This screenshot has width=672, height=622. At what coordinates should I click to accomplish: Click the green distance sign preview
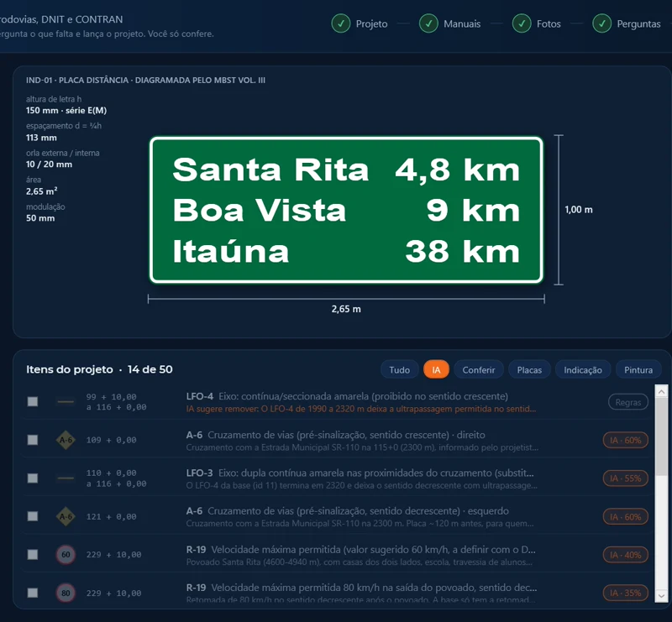[x=346, y=210]
